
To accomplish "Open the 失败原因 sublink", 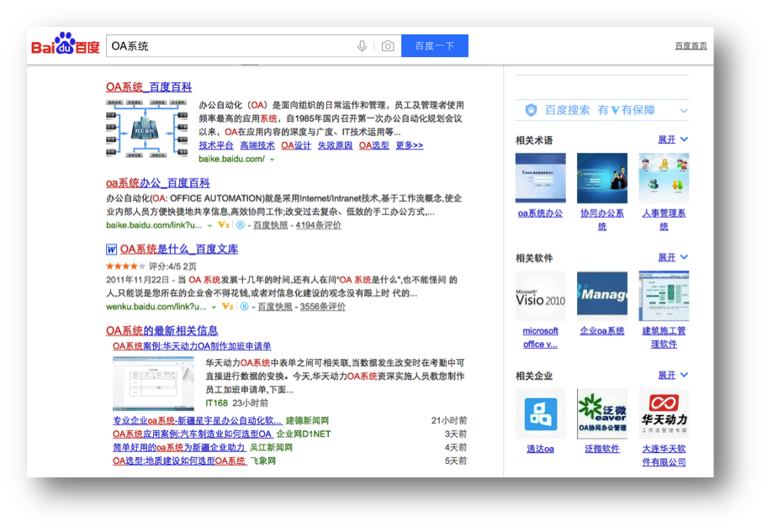I will click(x=335, y=145).
